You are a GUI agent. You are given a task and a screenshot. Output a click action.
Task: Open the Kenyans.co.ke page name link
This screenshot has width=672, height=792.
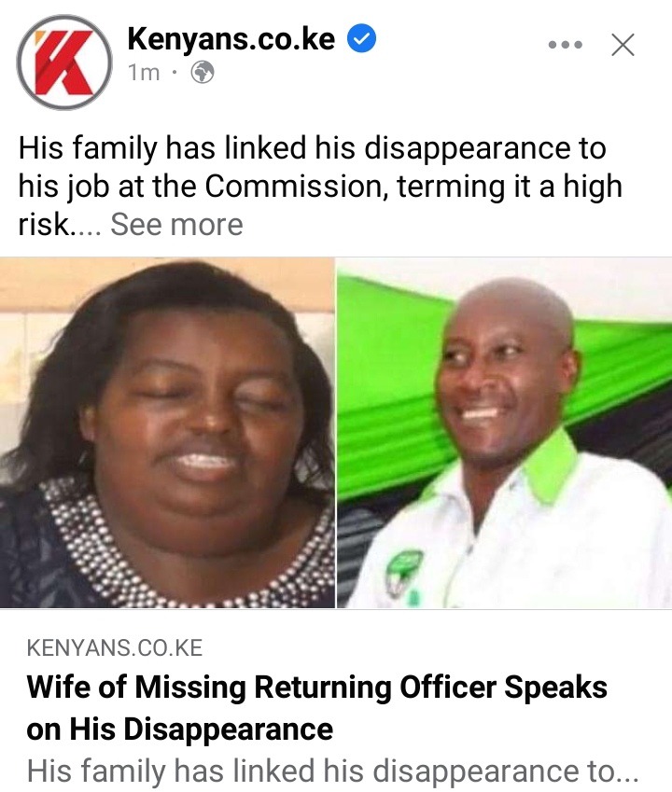tap(231, 39)
